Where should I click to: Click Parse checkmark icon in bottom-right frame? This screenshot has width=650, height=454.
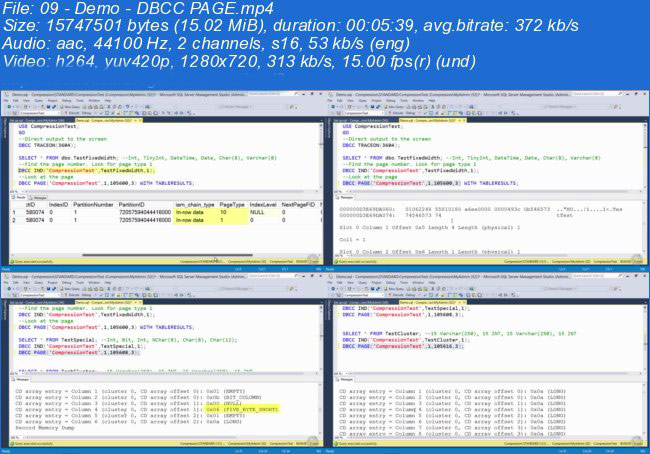coord(425,295)
